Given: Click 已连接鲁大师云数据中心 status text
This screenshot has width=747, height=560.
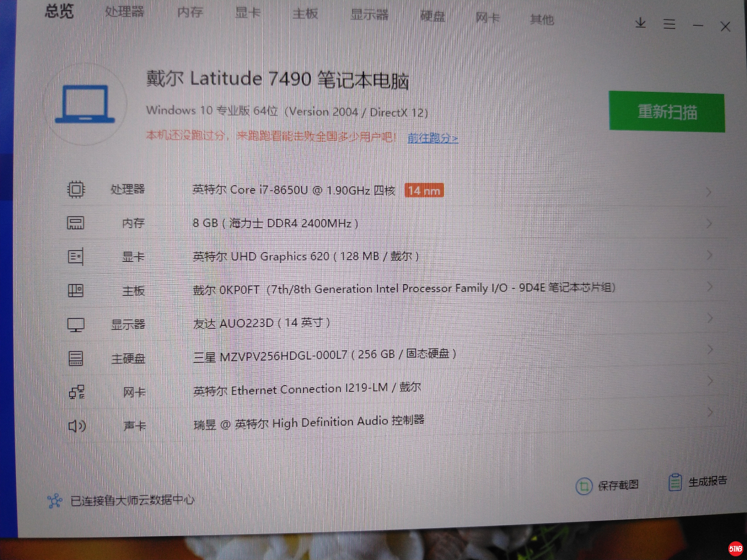Looking at the screenshot, I should point(133,500).
